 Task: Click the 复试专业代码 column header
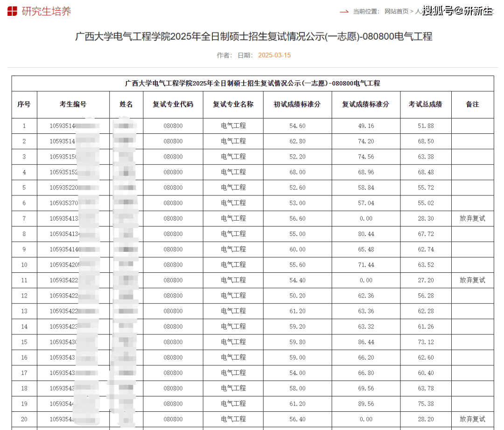[173, 104]
